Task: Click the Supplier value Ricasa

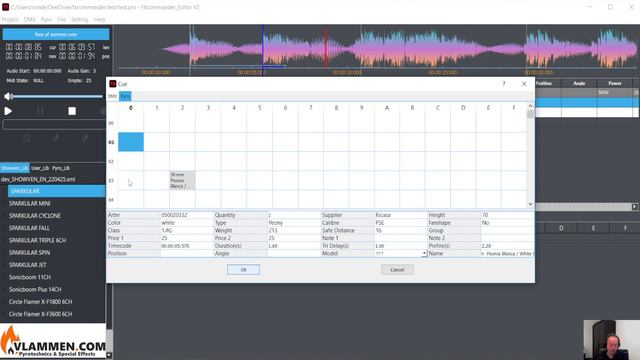Action: pyautogui.click(x=400, y=215)
